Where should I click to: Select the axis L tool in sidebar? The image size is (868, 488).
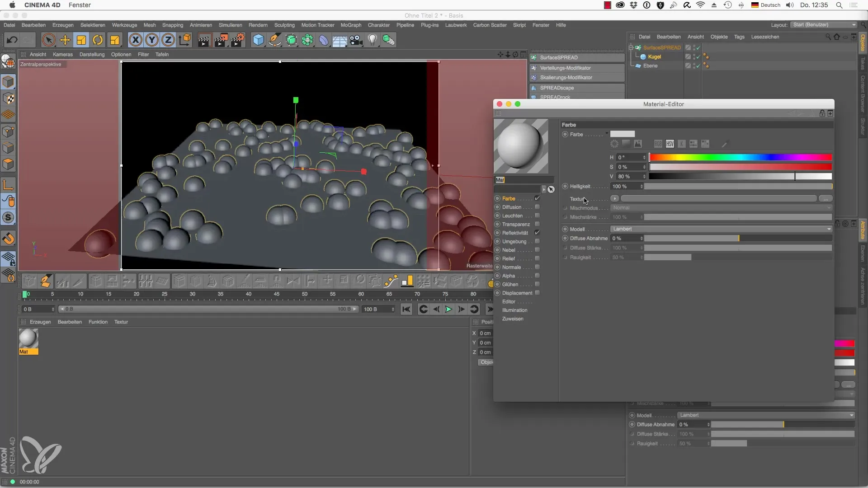click(9, 184)
